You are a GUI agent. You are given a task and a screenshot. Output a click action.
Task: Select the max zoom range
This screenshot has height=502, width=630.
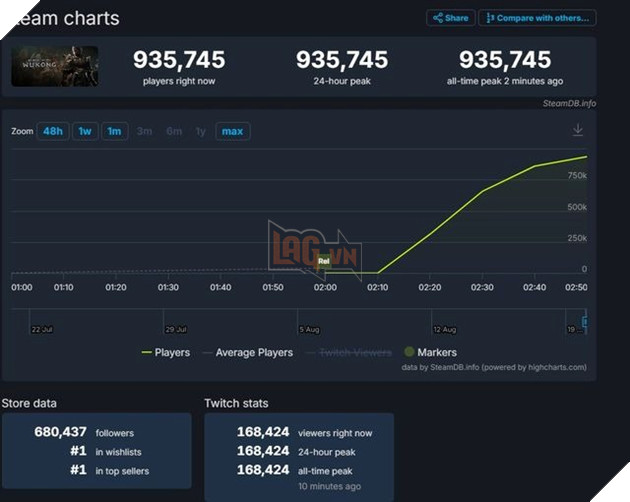coord(232,131)
